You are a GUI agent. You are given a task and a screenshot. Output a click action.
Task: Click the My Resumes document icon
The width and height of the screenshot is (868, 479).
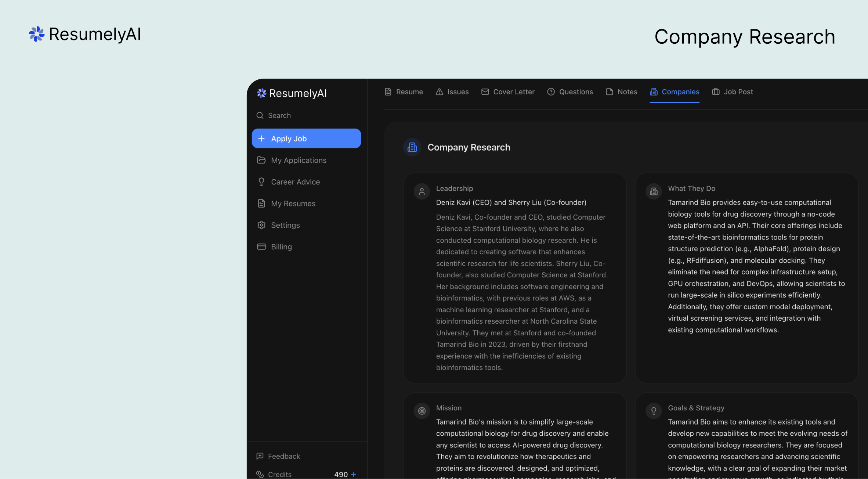(261, 203)
